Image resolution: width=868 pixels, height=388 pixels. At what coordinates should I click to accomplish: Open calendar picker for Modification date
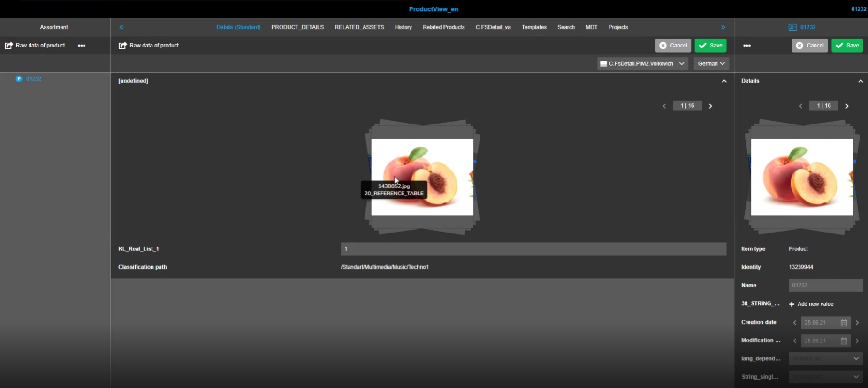(844, 341)
